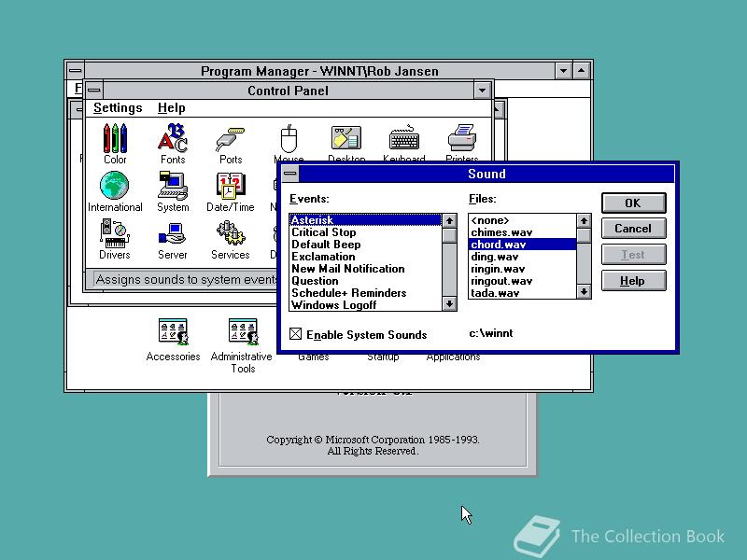
Task: Toggle the Enable System Sounds checkbox
Action: pyautogui.click(x=295, y=334)
